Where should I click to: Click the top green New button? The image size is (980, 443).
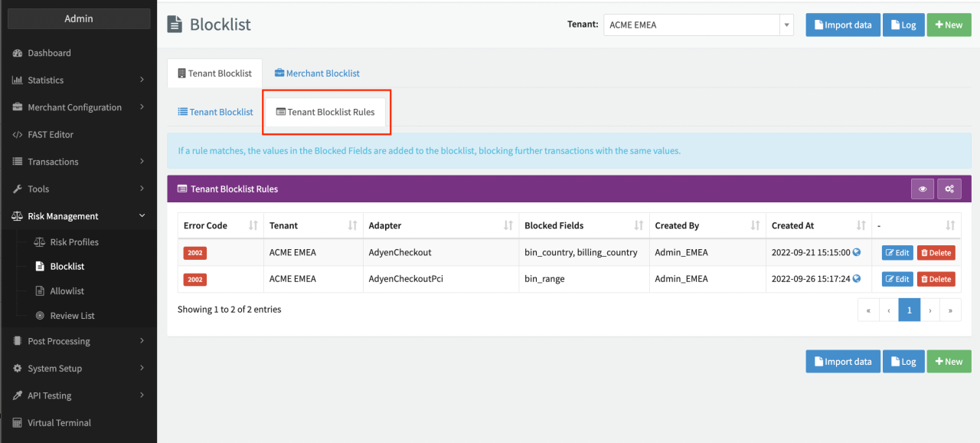[949, 25]
